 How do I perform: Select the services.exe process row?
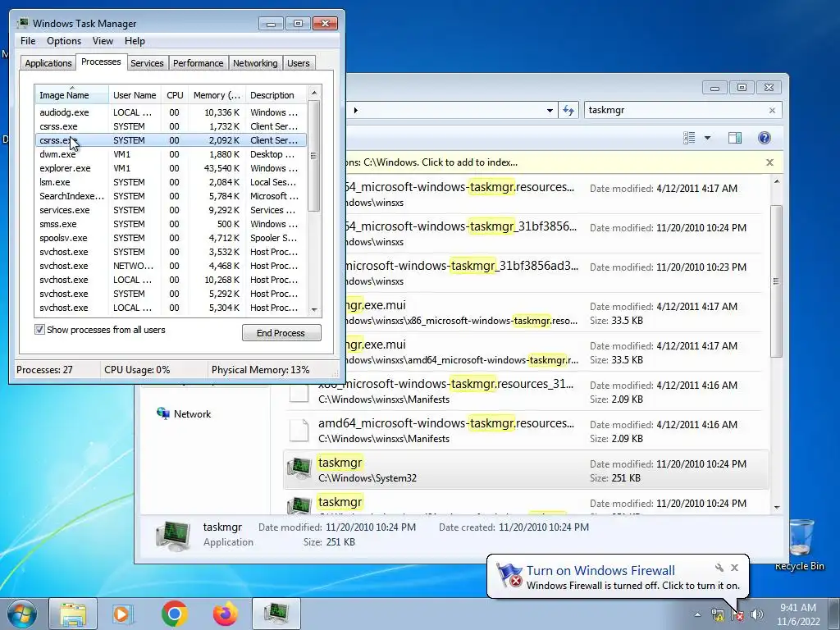(171, 210)
